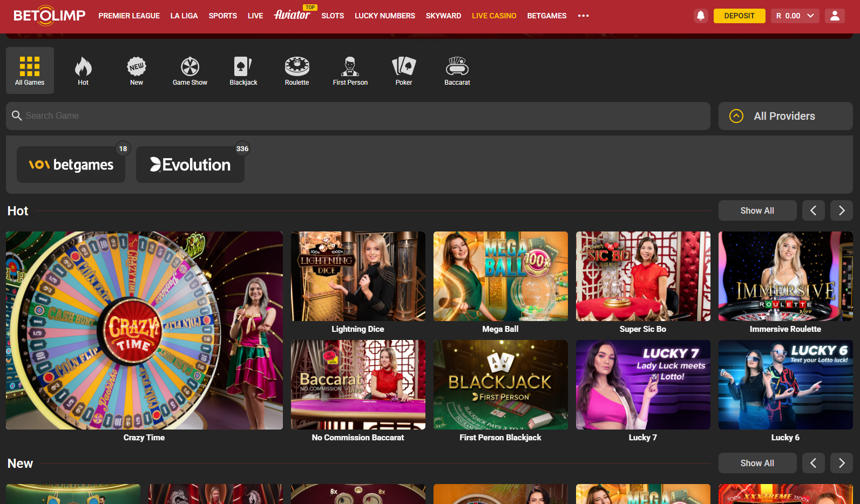Go to next Hot games

coord(842,210)
